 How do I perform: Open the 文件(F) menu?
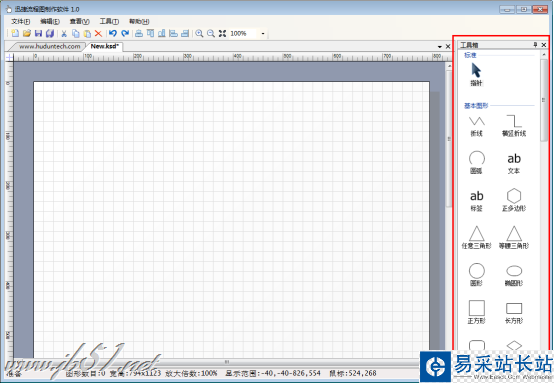(x=20, y=22)
